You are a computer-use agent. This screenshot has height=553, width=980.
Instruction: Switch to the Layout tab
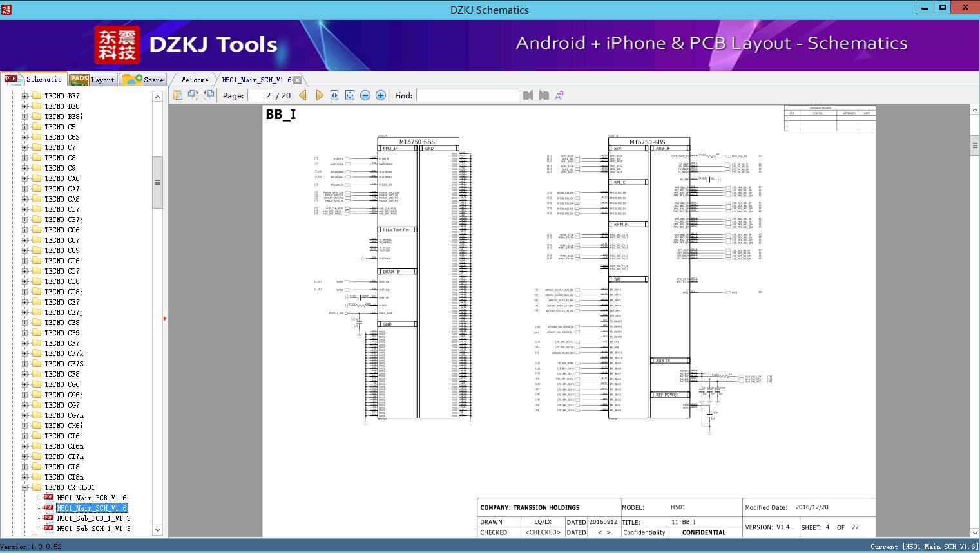(x=93, y=80)
